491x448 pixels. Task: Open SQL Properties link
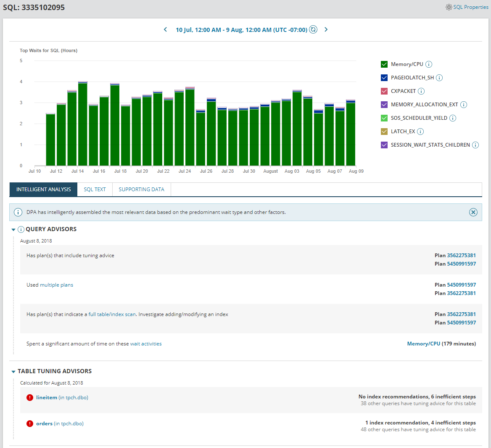pyautogui.click(x=471, y=7)
